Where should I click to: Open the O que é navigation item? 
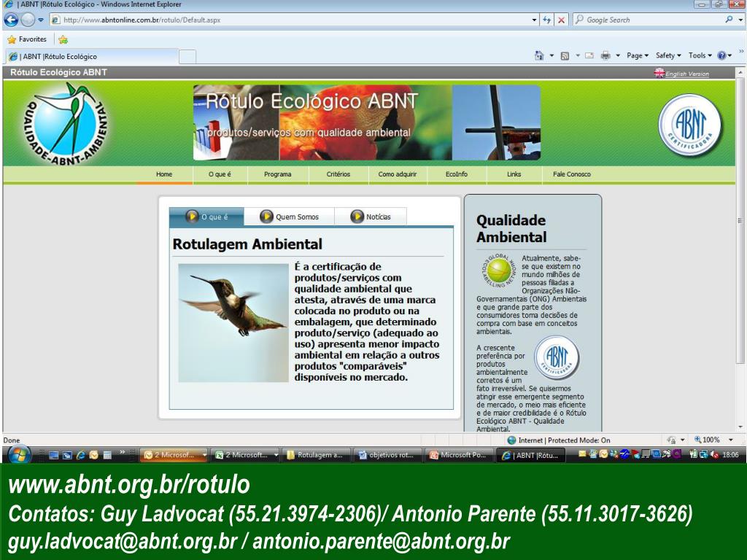(220, 174)
